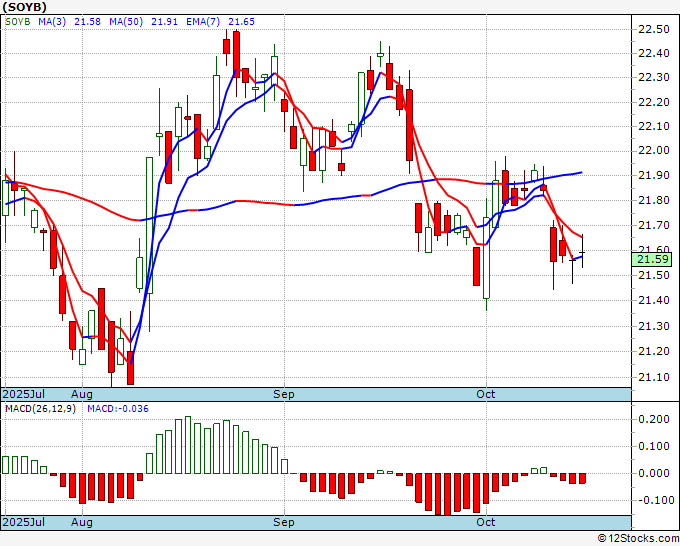The image size is (680, 546).
Task: Click the Aug label on price chart axis
Action: pyautogui.click(x=82, y=394)
